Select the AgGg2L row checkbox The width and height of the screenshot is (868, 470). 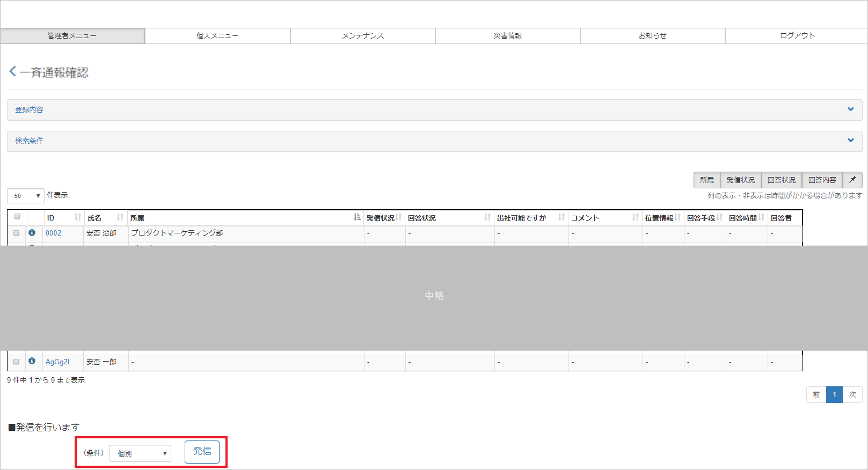coord(17,362)
